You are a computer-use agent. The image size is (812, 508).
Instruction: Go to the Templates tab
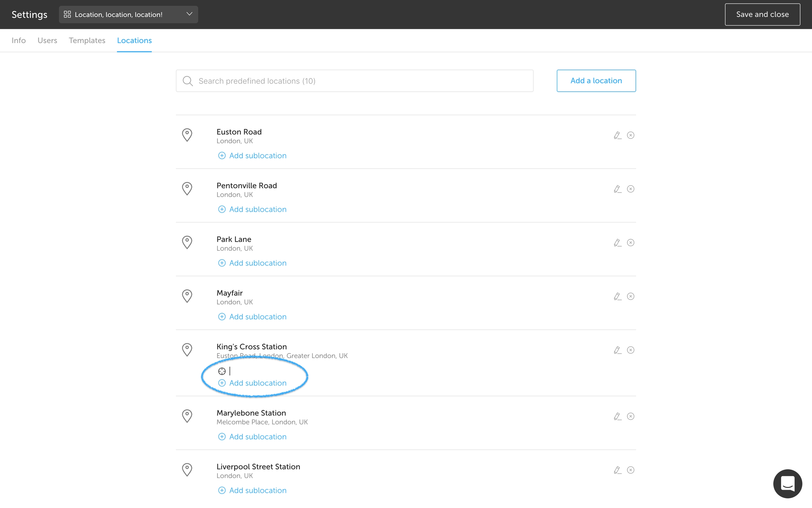click(87, 41)
